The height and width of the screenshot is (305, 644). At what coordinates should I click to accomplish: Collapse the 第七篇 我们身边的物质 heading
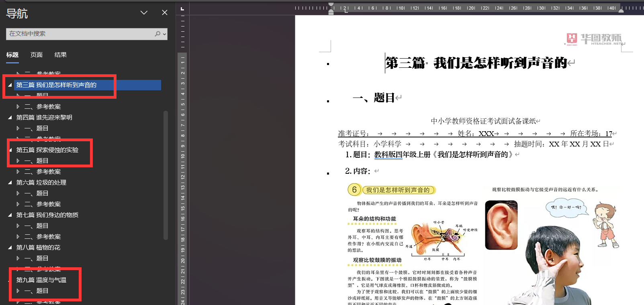(10, 215)
